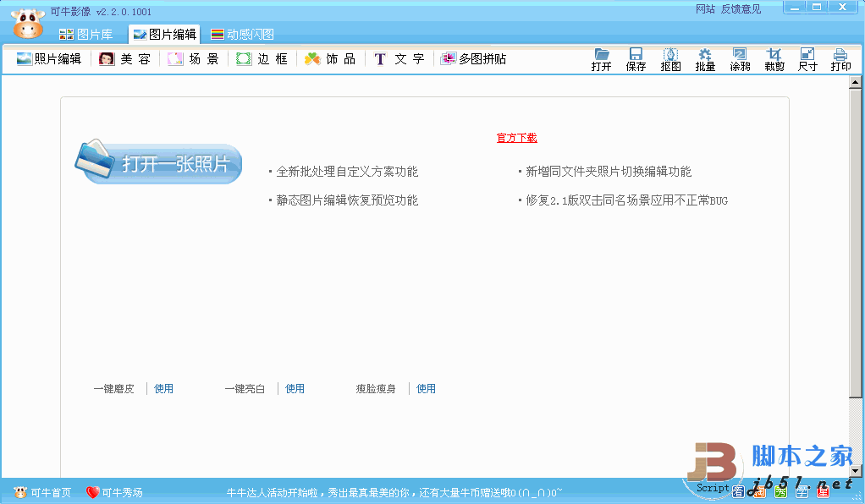Open the 边框 frame section
This screenshot has width=865, height=504.
pos(262,59)
